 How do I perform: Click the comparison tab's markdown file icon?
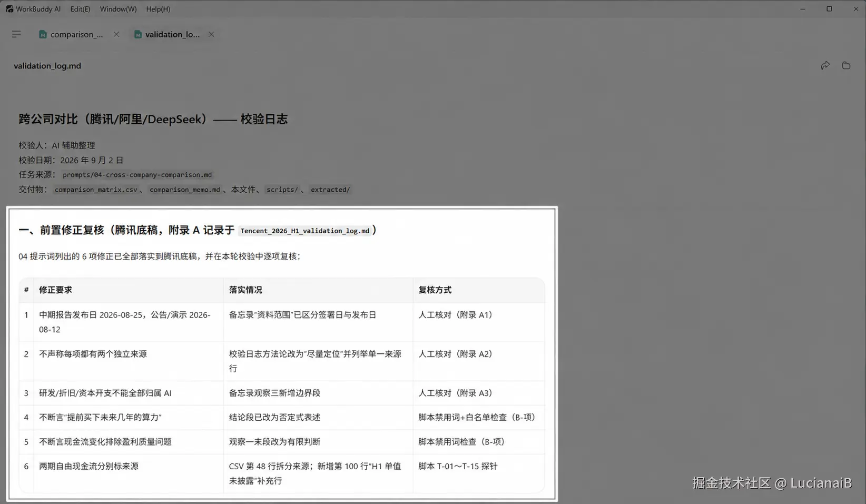43,34
